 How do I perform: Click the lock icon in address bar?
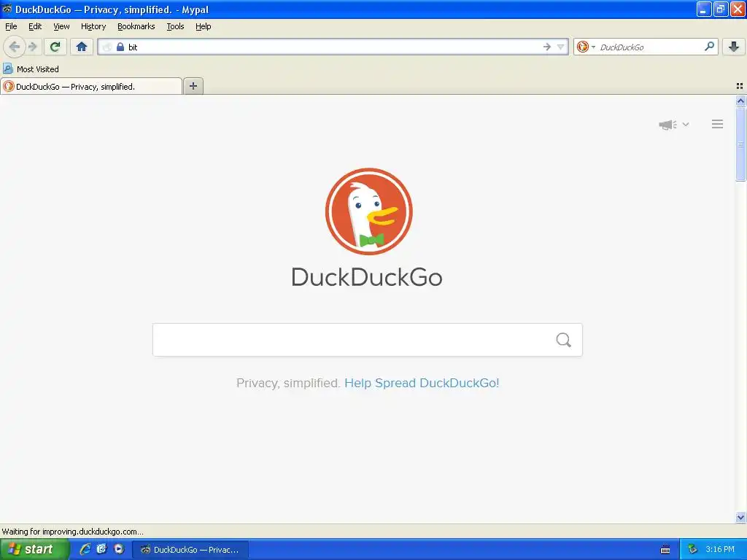pyautogui.click(x=120, y=47)
